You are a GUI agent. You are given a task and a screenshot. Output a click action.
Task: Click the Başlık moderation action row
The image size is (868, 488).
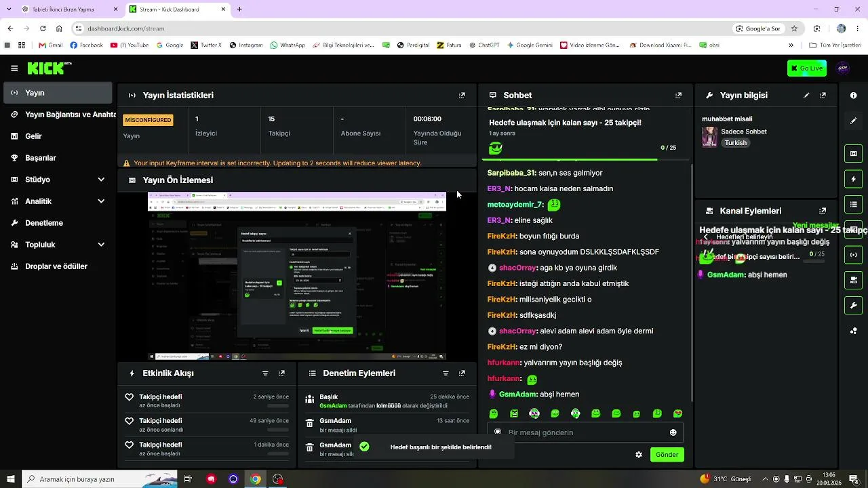387,401
